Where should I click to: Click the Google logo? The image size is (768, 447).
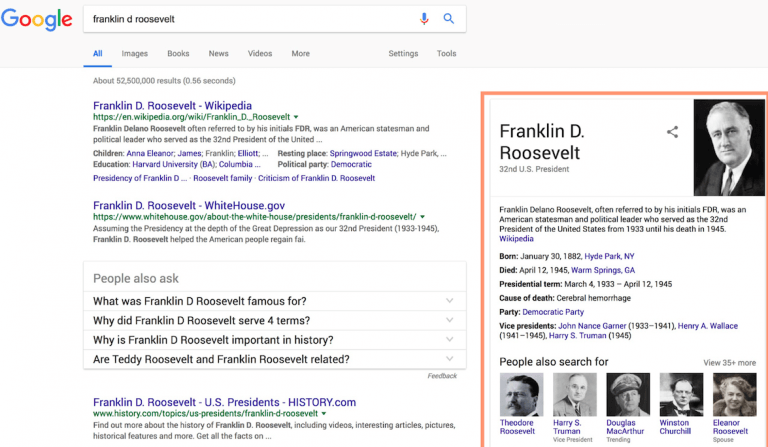[37, 19]
